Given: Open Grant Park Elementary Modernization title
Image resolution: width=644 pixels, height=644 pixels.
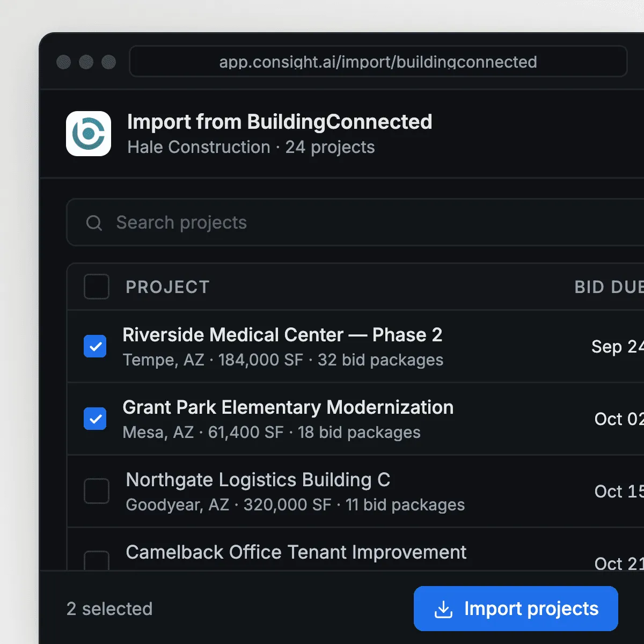Looking at the screenshot, I should (288, 407).
